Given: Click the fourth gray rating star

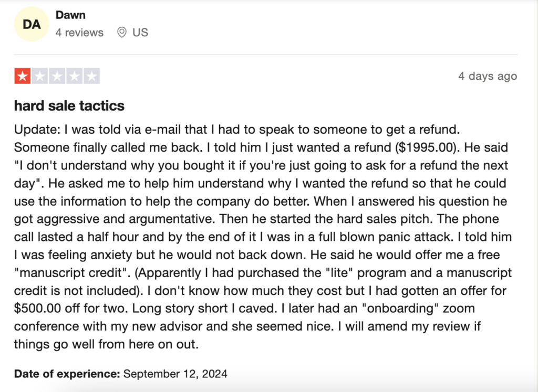Looking at the screenshot, I should (x=75, y=76).
